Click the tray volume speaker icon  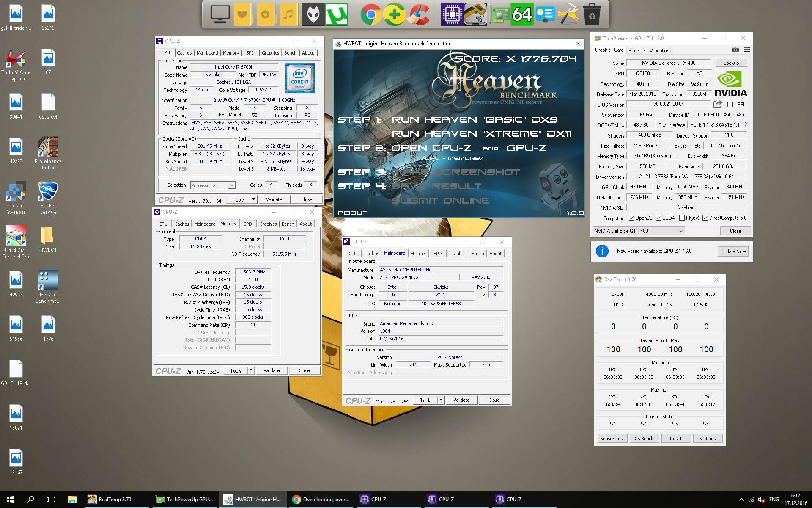pyautogui.click(x=761, y=500)
